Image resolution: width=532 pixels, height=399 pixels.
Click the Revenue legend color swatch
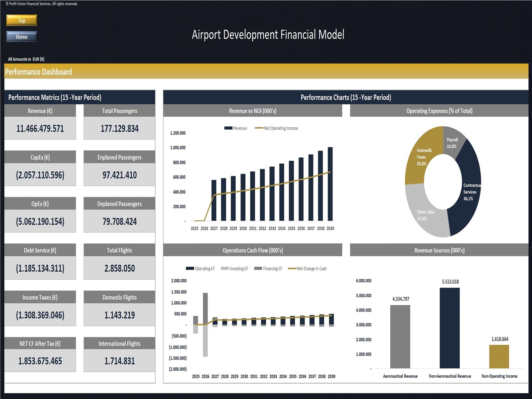228,128
